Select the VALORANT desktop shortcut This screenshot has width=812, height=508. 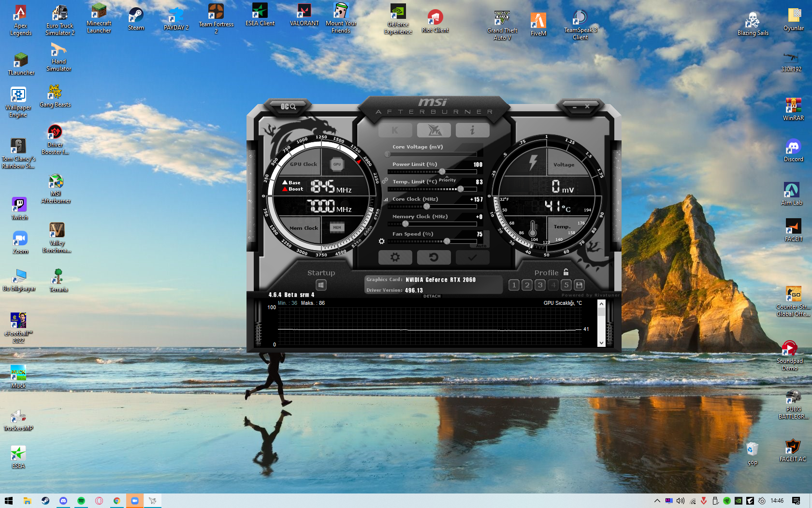304,15
